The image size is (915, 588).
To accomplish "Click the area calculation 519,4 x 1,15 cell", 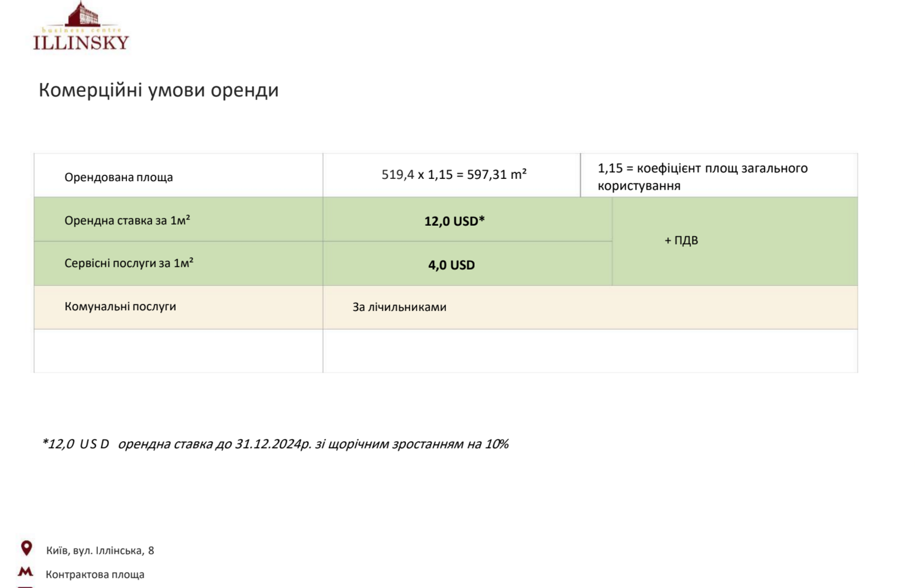I will coord(453,175).
